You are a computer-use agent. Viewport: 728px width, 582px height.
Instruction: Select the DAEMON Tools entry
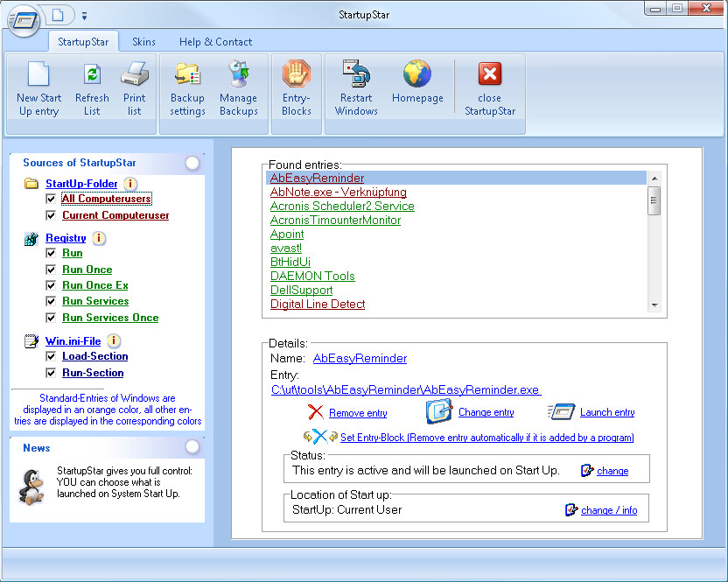point(312,276)
